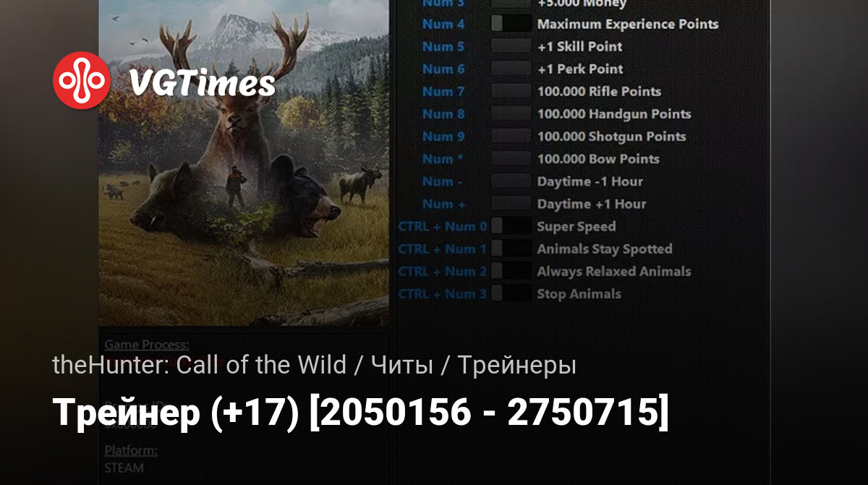Click the Daytime -1 Hour button
868x485 pixels.
[511, 181]
